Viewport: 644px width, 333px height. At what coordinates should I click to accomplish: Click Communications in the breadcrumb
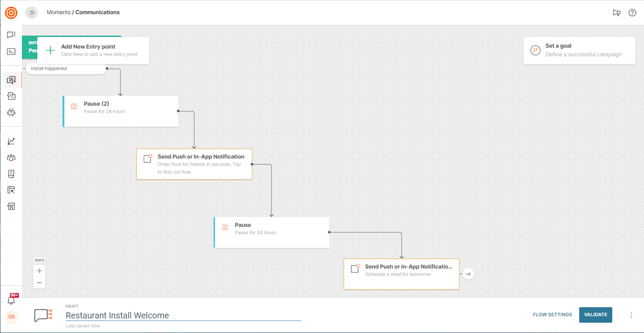(x=97, y=12)
